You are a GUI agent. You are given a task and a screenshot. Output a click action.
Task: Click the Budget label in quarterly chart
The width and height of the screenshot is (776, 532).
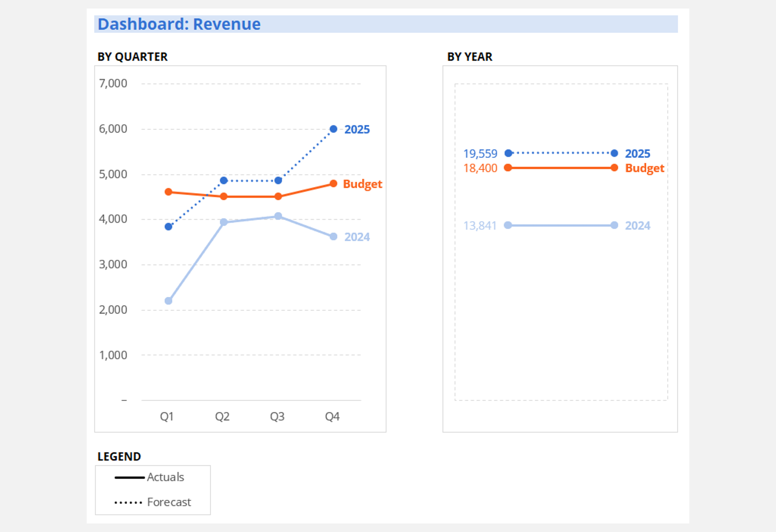coord(362,184)
